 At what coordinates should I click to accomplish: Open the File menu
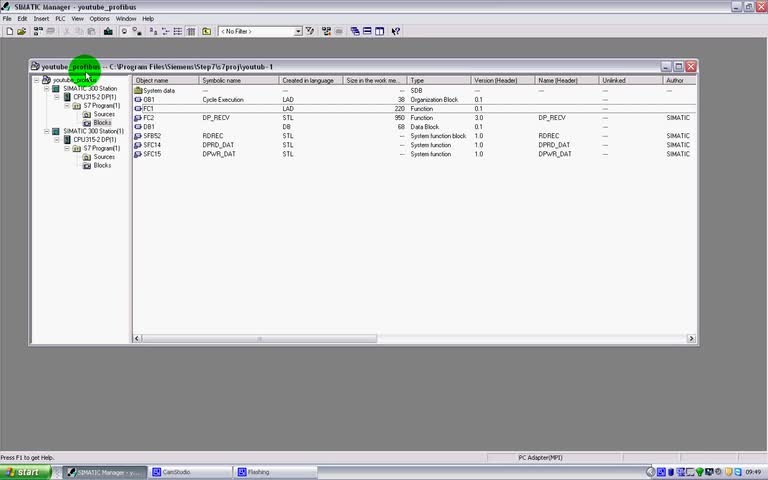point(7,19)
